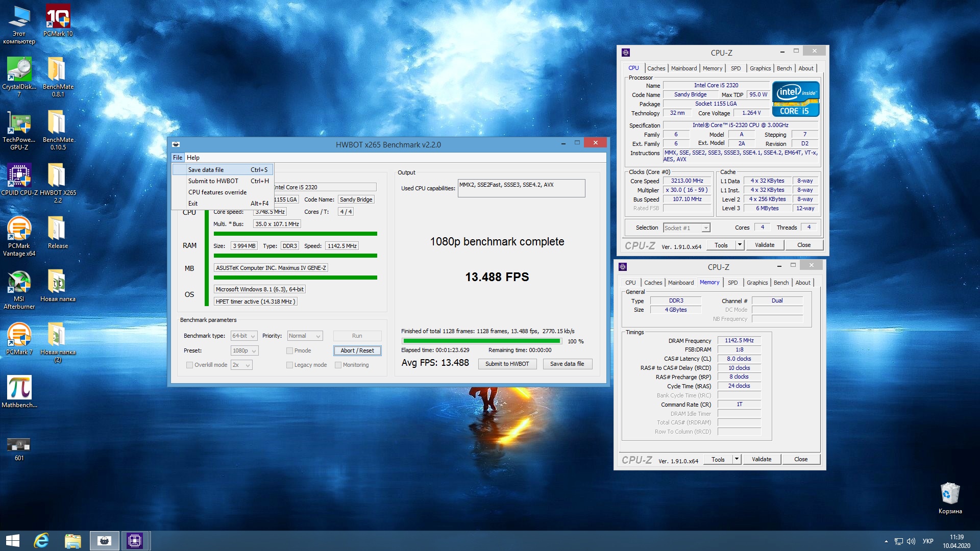The image size is (980, 551).
Task: Choose CPU features override menu entry
Action: point(223,192)
